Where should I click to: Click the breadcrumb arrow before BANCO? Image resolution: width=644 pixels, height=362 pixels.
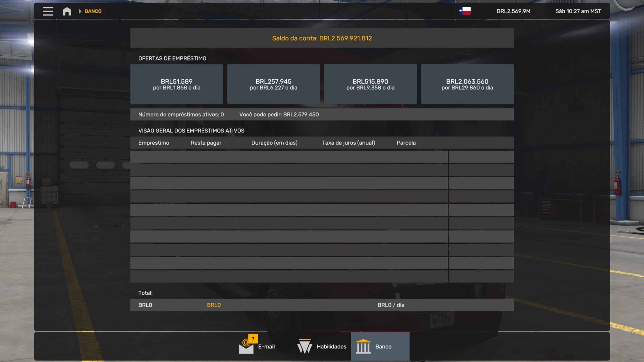[x=80, y=11]
